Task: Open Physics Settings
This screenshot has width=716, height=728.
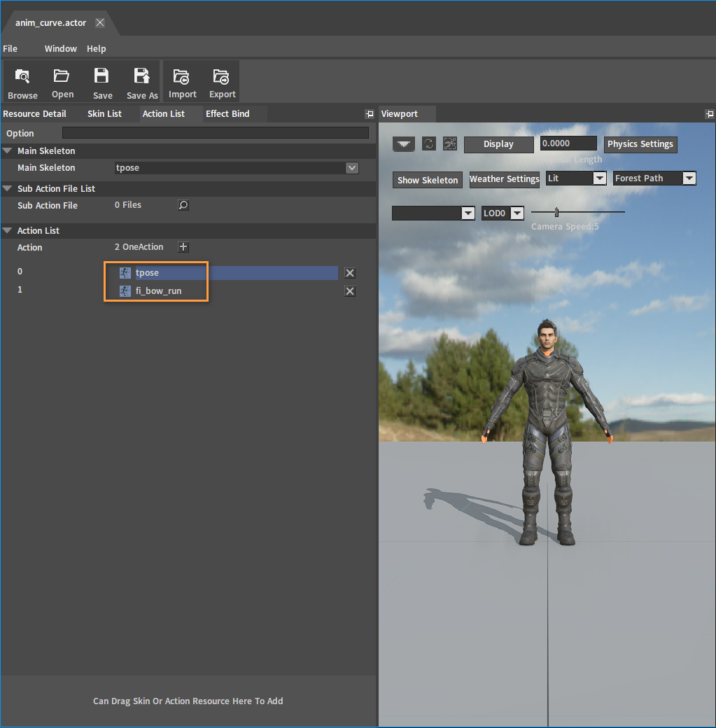Action: (x=640, y=144)
